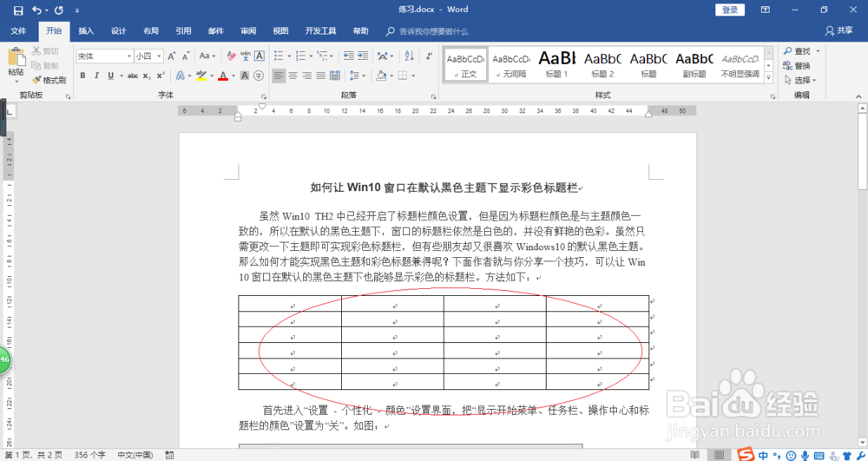Clear all formatting with eraser icon
868x461 pixels.
pos(232,56)
